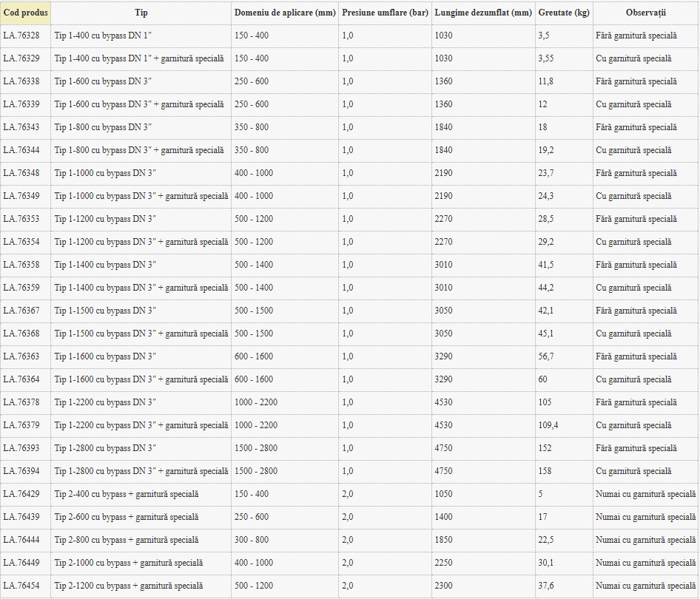
Task: Click 'Tip 2-1000 cu bypass + garnitură specială'
Action: tap(129, 563)
